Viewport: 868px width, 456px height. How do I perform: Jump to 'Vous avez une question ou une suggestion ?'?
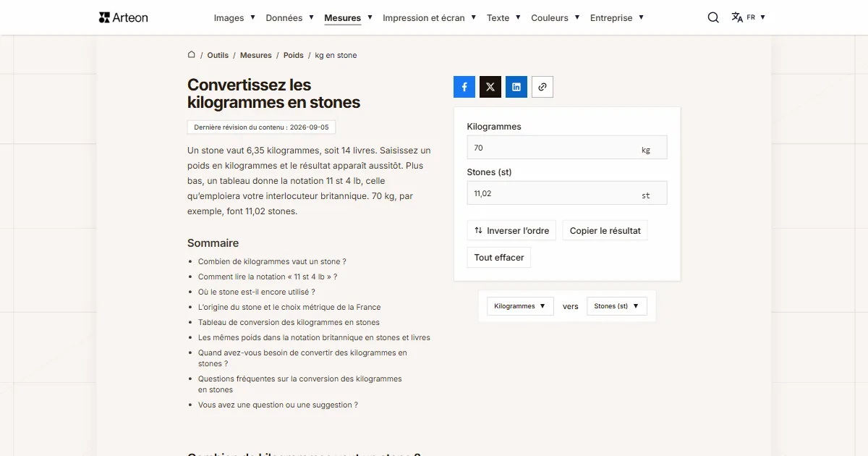coord(278,405)
